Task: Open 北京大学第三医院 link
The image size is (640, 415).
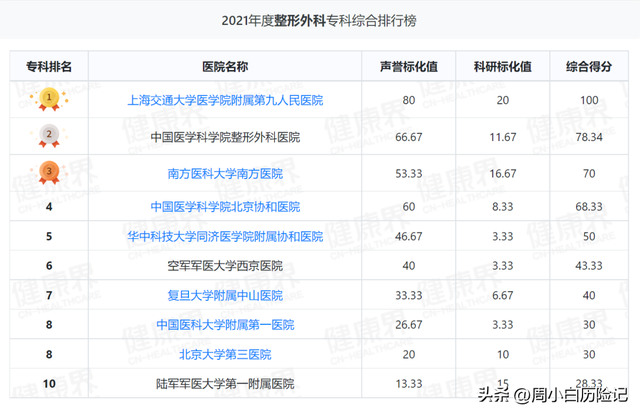Action: point(225,354)
